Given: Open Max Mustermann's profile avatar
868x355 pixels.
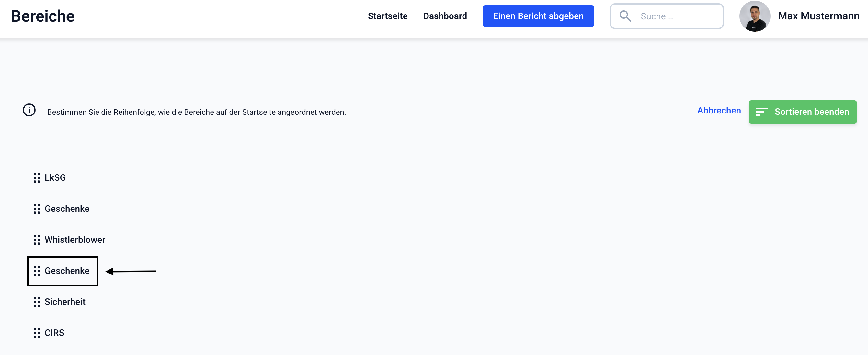Looking at the screenshot, I should tap(754, 16).
